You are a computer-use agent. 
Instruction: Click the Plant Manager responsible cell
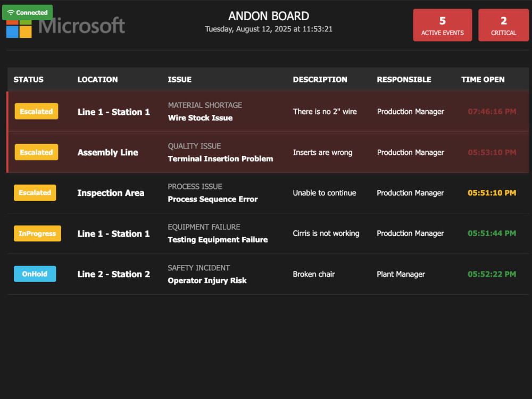(x=401, y=274)
